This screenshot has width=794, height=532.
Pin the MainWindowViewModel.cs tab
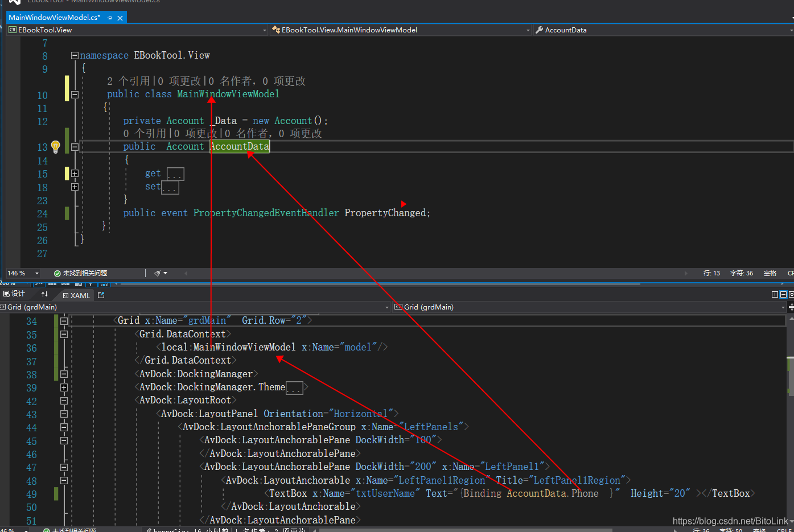coord(109,18)
